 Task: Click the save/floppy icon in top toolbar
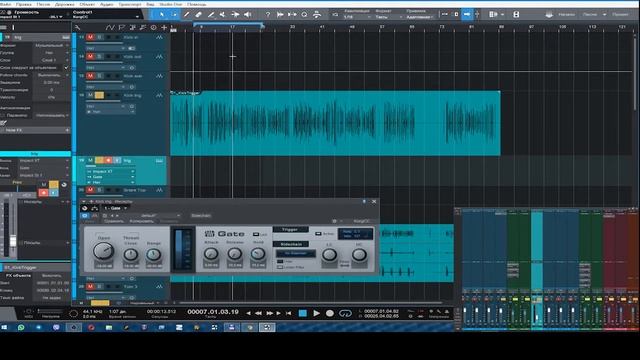click(x=516, y=14)
